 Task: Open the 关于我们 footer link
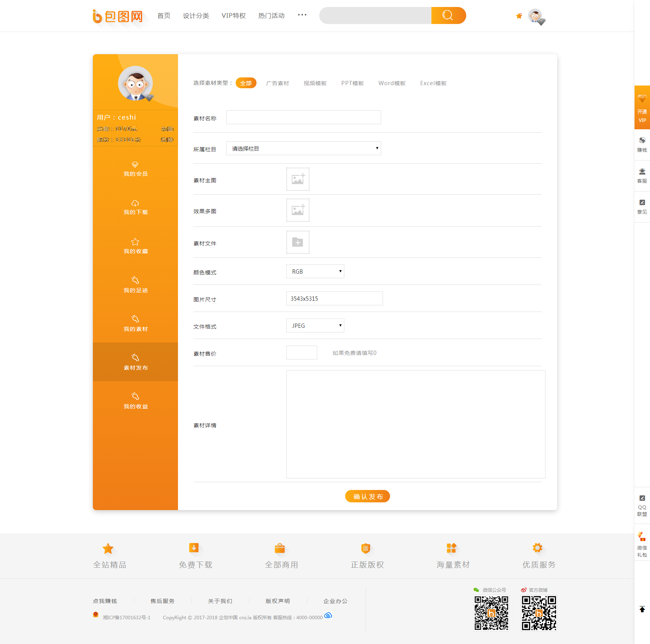pos(220,601)
